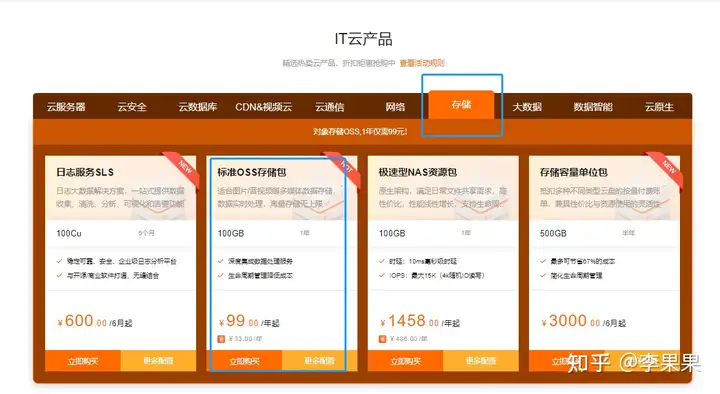Open the 网络 tab
The width and height of the screenshot is (720, 394).
(395, 107)
